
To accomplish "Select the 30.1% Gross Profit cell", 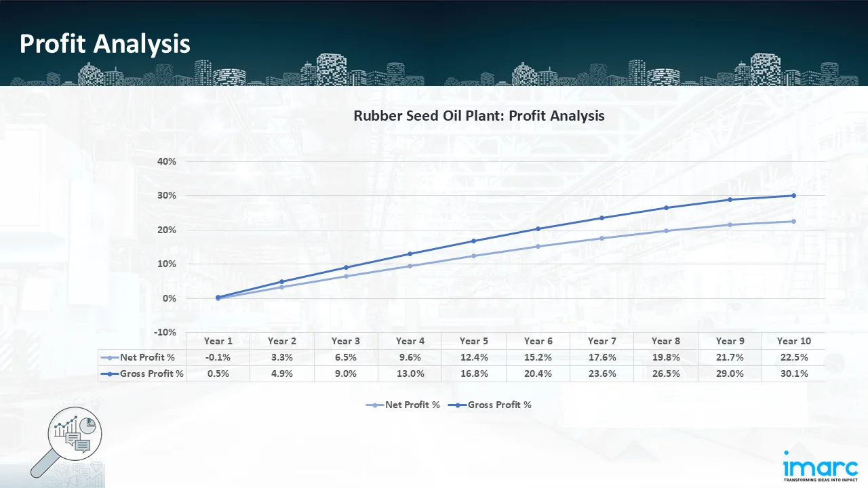I will pyautogui.click(x=793, y=373).
